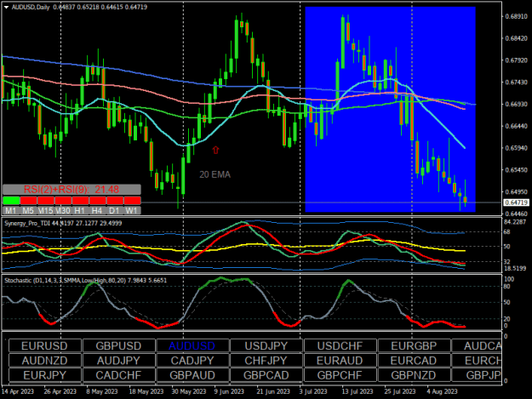Click the 20 EMA text label
The width and height of the screenshot is (532, 399).
coord(215,174)
